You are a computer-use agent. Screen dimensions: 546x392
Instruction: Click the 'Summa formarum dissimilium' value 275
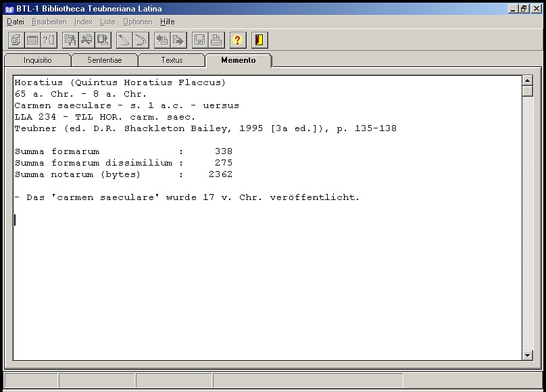pyautogui.click(x=224, y=163)
